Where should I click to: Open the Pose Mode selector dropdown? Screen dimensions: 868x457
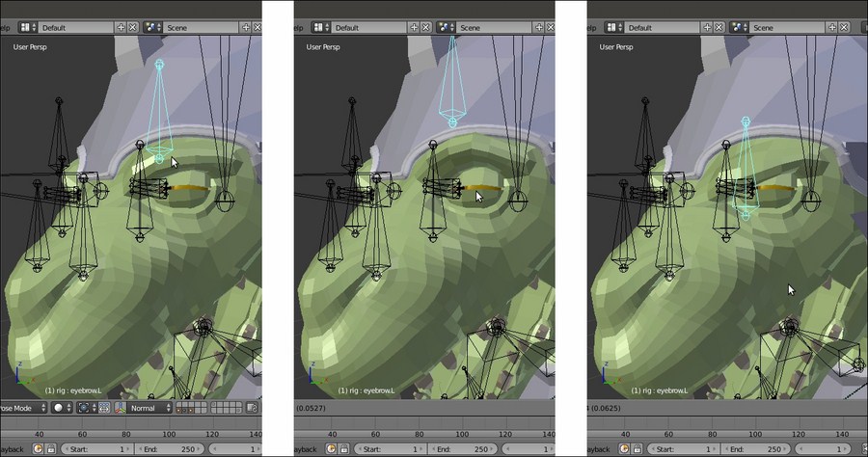tap(23, 408)
